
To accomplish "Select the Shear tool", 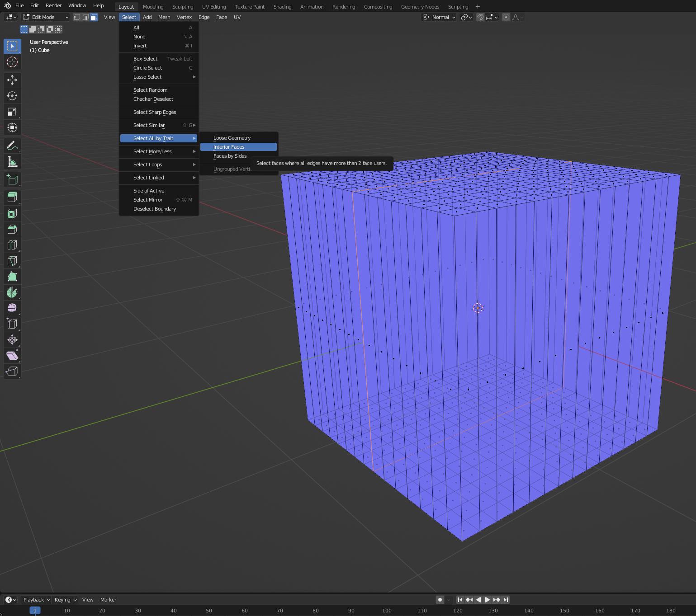I will click(x=12, y=356).
